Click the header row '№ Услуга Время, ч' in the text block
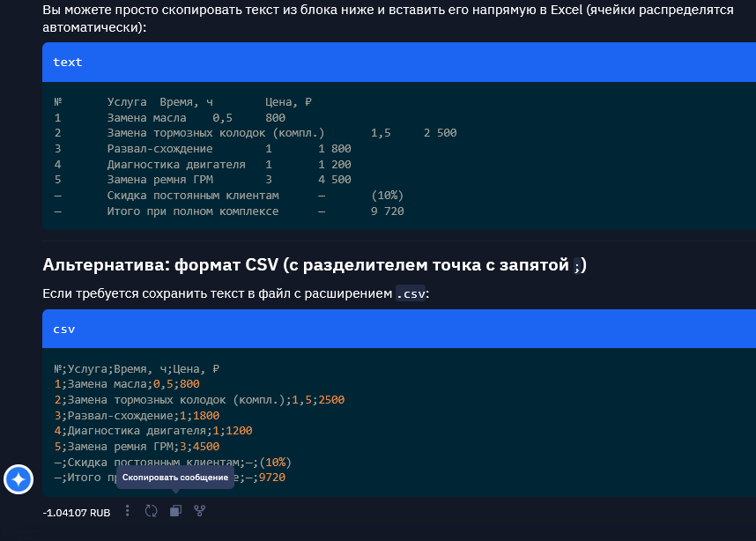The image size is (756, 541). pyautogui.click(x=182, y=102)
